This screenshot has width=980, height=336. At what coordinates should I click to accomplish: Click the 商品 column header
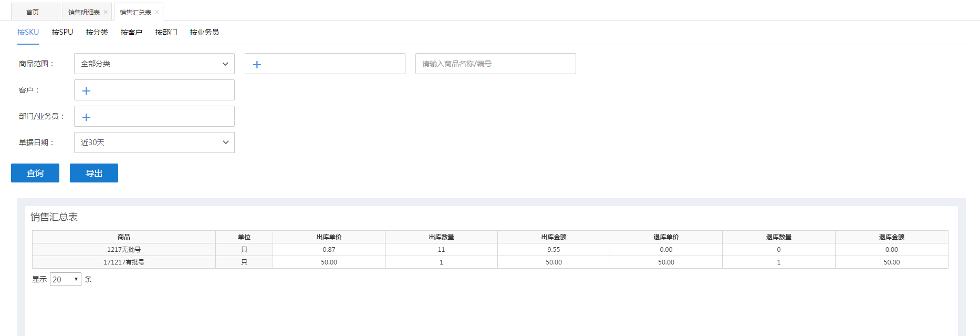tap(124, 237)
